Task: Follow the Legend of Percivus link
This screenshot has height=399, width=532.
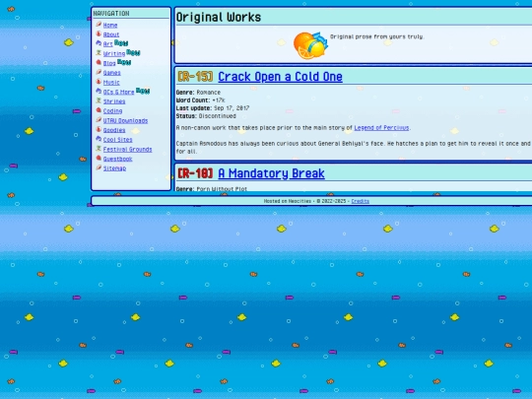Action: pyautogui.click(x=381, y=128)
